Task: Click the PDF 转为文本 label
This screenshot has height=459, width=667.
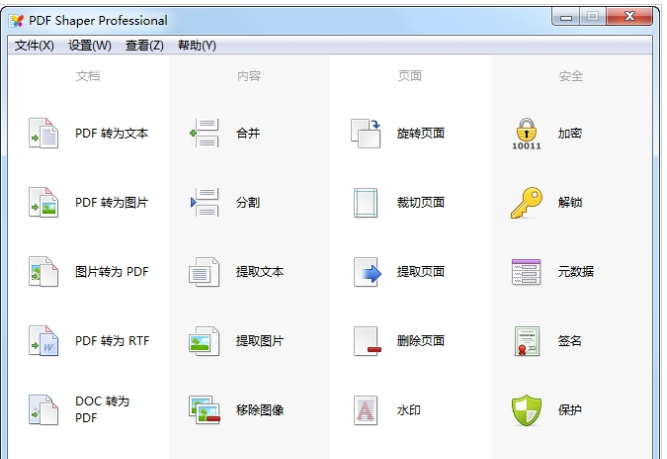Action: pos(111,133)
